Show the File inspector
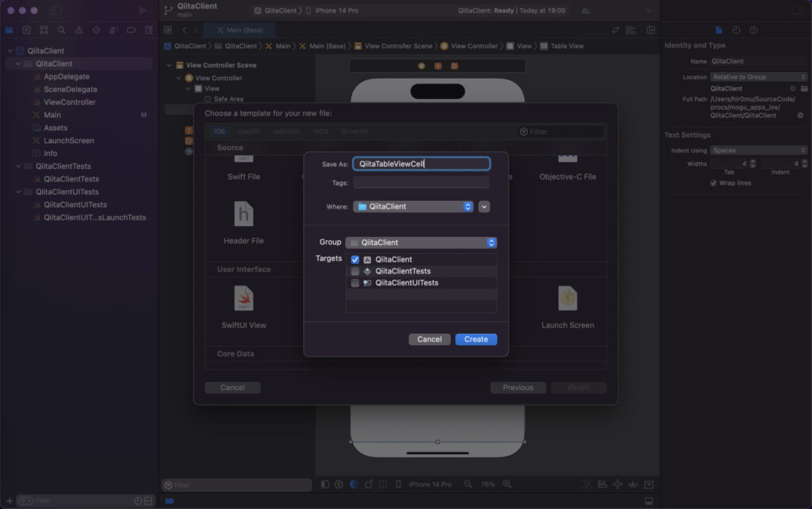Image resolution: width=812 pixels, height=509 pixels. point(718,30)
